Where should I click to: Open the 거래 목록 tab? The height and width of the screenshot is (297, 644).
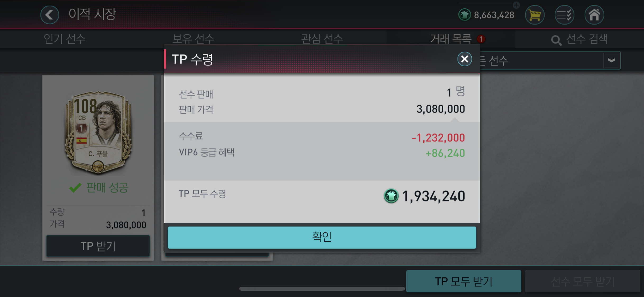click(451, 39)
